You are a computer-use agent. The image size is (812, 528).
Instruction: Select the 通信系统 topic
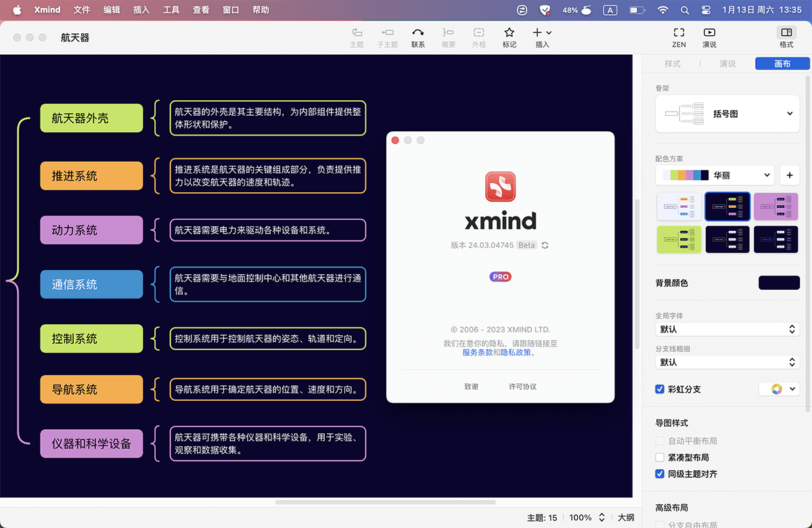coord(91,285)
